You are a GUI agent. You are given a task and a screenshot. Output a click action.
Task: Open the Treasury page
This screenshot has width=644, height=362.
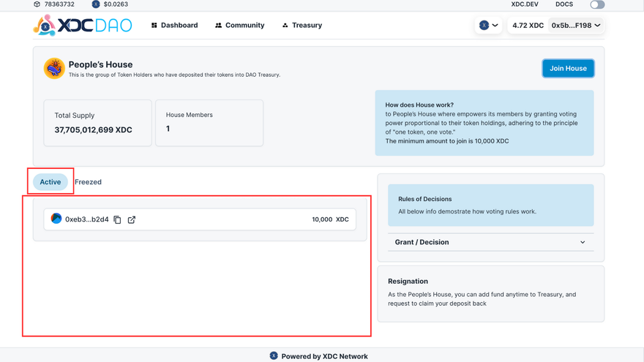302,26
